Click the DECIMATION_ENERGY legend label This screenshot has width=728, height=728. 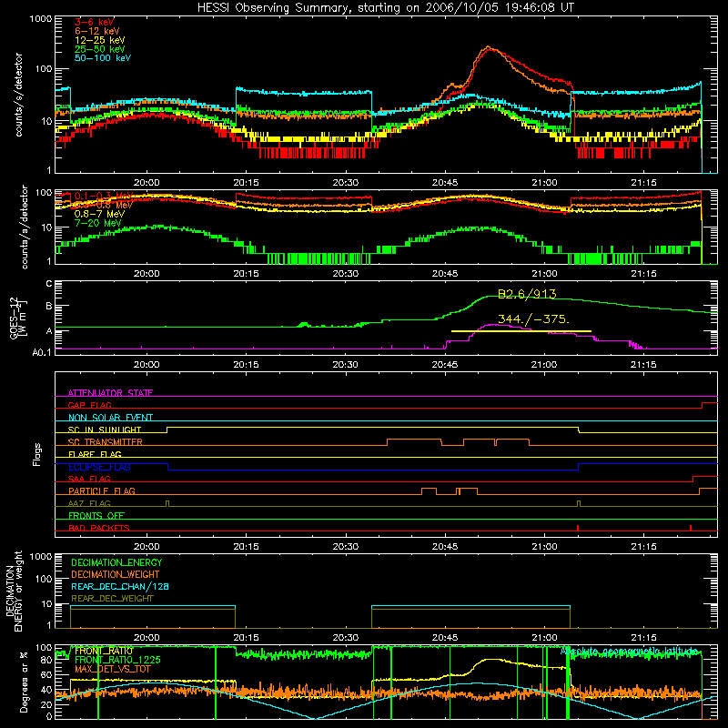click(x=116, y=562)
